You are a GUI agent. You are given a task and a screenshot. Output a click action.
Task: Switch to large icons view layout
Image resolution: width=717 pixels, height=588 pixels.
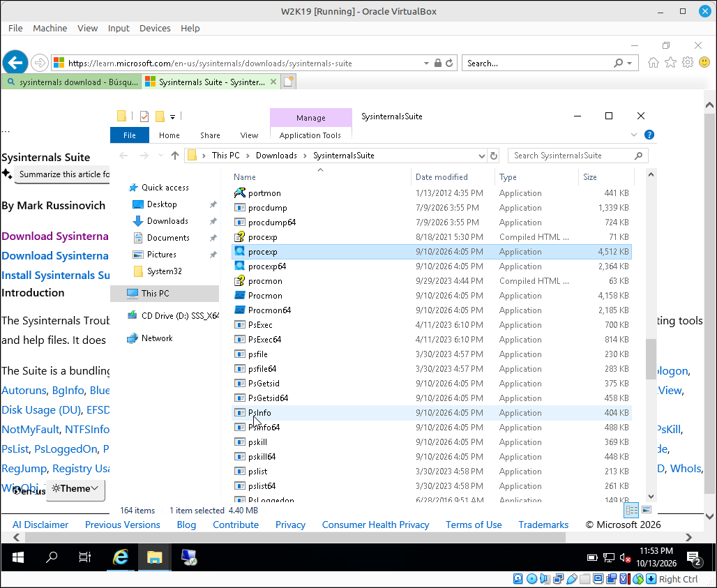click(647, 510)
